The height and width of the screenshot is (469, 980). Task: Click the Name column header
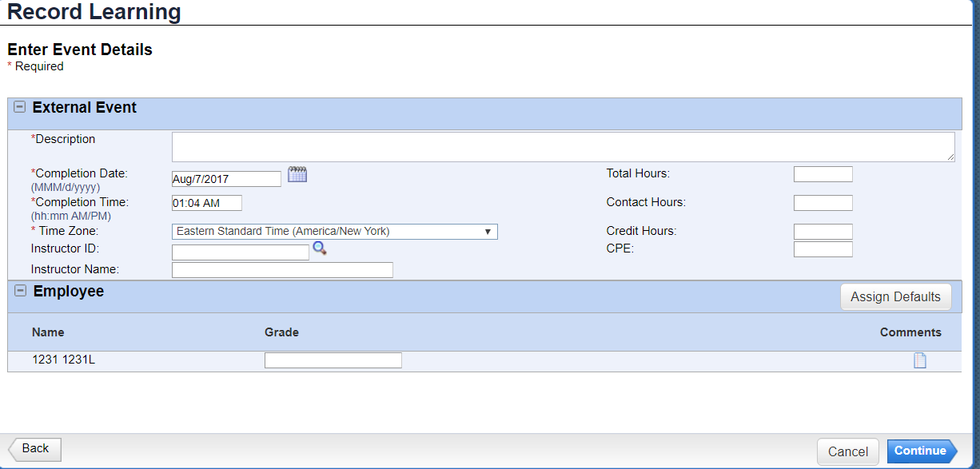coord(48,332)
